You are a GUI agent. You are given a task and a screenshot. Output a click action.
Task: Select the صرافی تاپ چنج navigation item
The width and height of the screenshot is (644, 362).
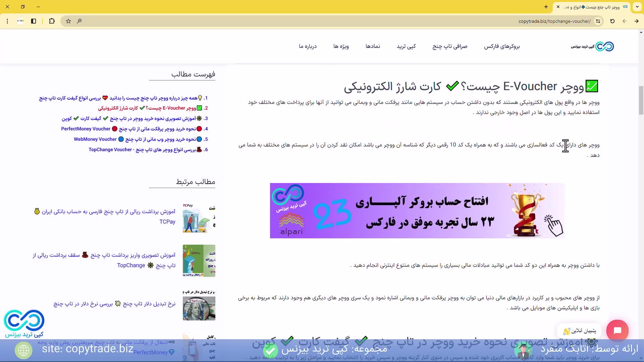click(450, 46)
